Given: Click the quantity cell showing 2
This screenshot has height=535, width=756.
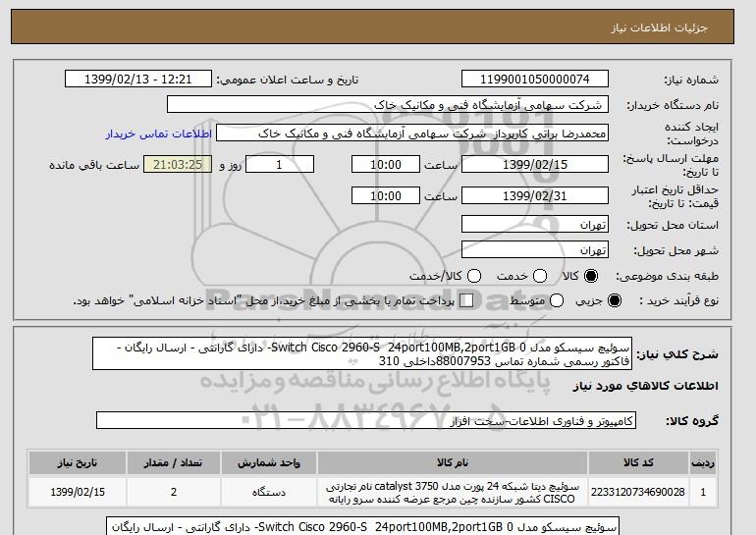Looking at the screenshot, I should (x=174, y=492).
